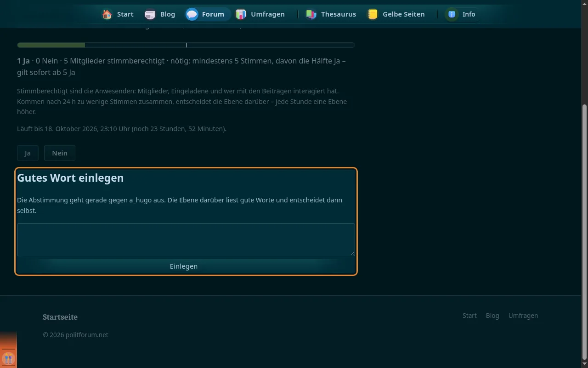Open the footer Blog link
The image size is (588, 368).
click(492, 316)
